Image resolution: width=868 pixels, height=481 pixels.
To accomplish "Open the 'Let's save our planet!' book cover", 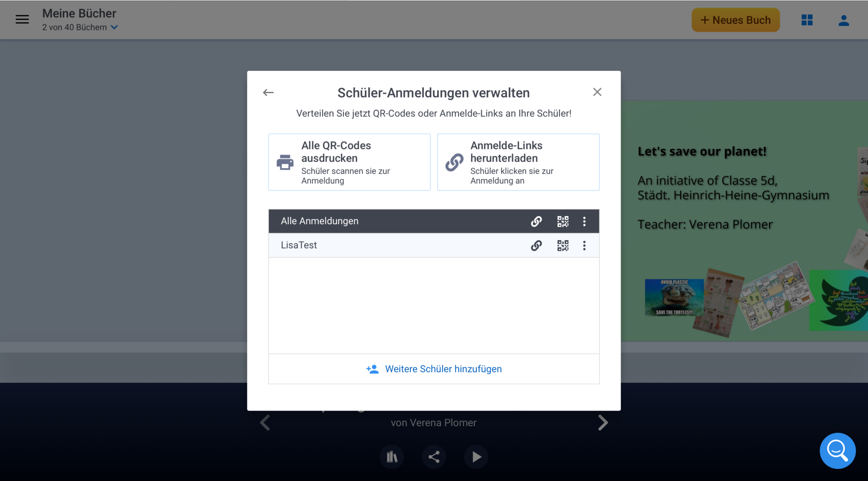I will click(744, 221).
